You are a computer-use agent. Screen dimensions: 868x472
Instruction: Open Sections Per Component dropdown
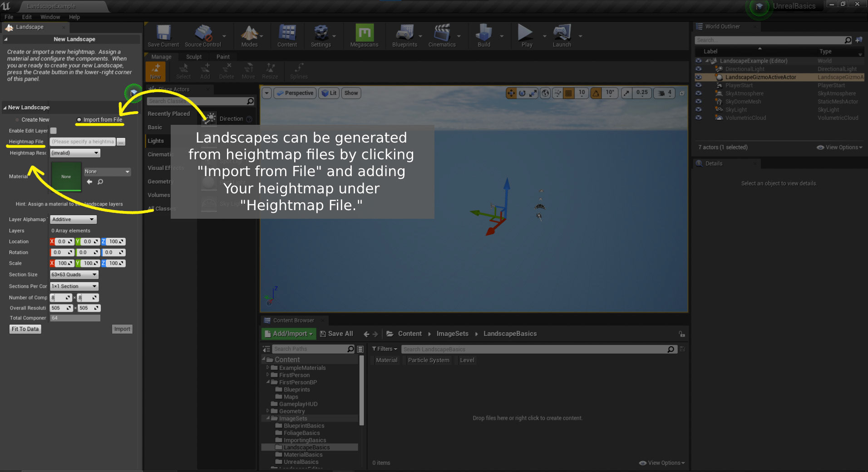pyautogui.click(x=74, y=286)
